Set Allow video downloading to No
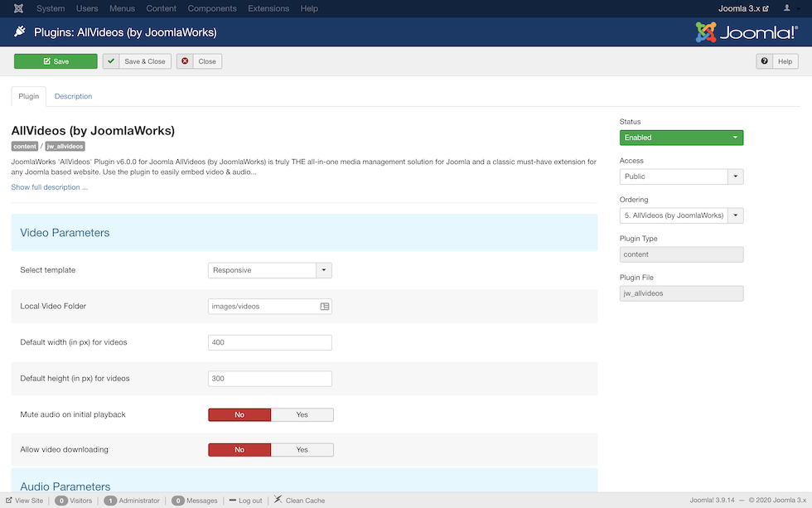The height and width of the screenshot is (508, 812). [x=239, y=450]
